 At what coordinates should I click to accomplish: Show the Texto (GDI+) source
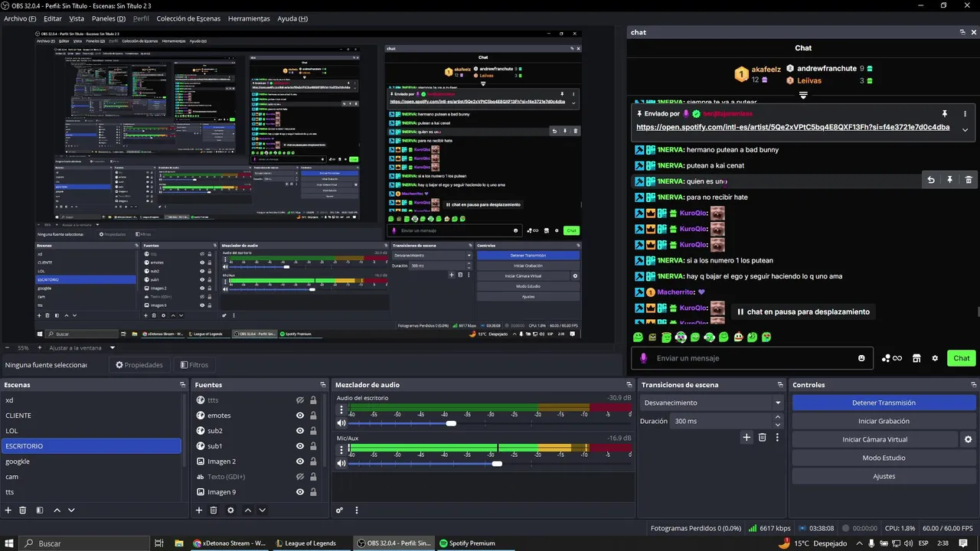tap(300, 477)
